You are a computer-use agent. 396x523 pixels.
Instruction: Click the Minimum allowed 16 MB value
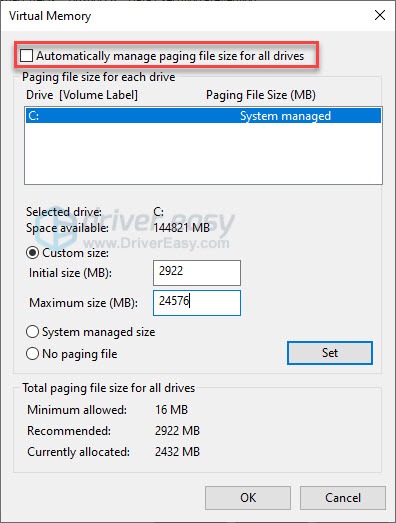pos(171,409)
